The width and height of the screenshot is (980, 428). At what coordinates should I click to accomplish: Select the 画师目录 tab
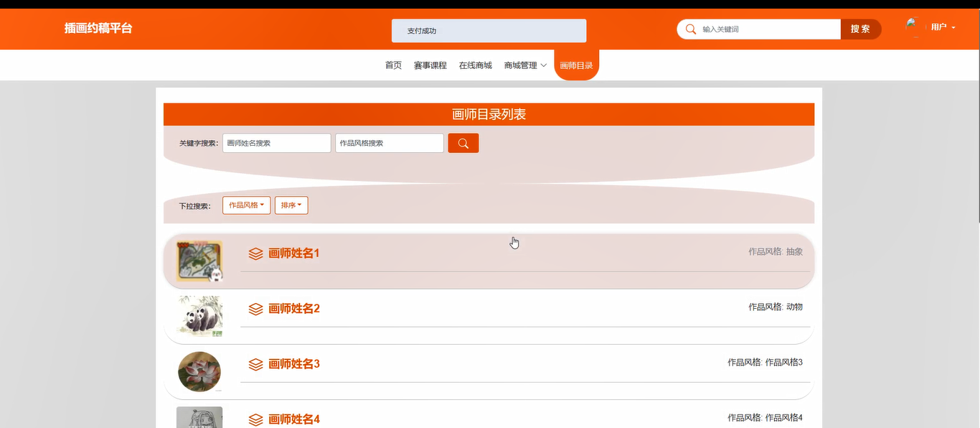coord(577,65)
